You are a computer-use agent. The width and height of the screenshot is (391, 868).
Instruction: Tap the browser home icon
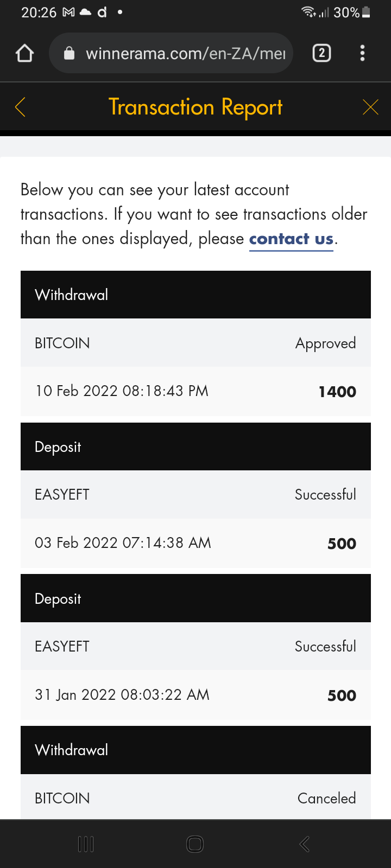tap(25, 53)
